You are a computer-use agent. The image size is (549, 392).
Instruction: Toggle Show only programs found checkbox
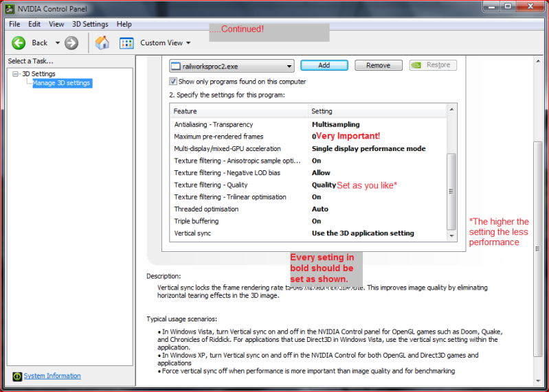[173, 82]
